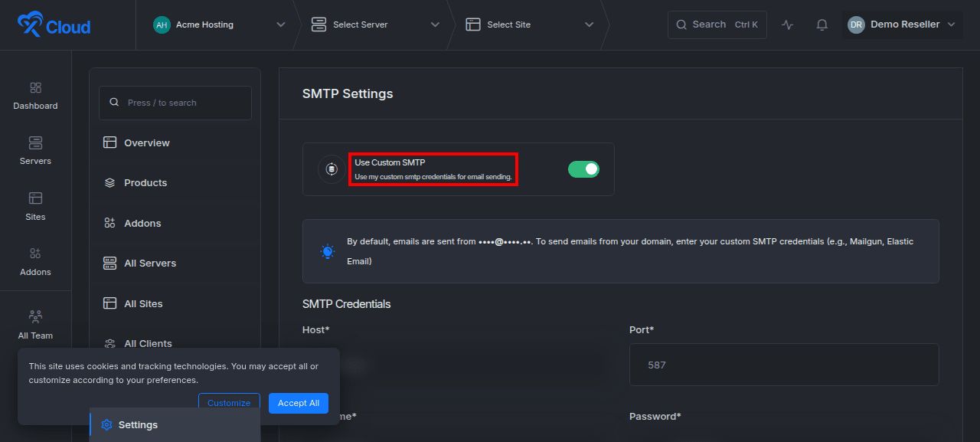
Task: Click the DR user avatar
Action: click(856, 25)
